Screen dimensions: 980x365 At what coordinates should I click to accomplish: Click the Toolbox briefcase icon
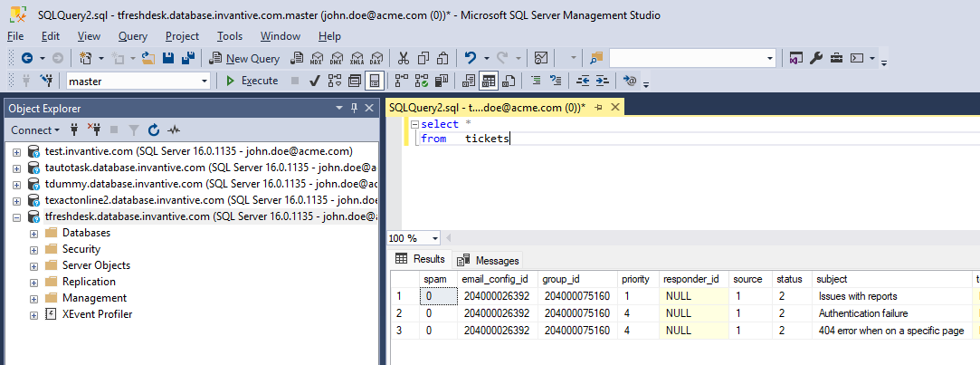(x=836, y=58)
